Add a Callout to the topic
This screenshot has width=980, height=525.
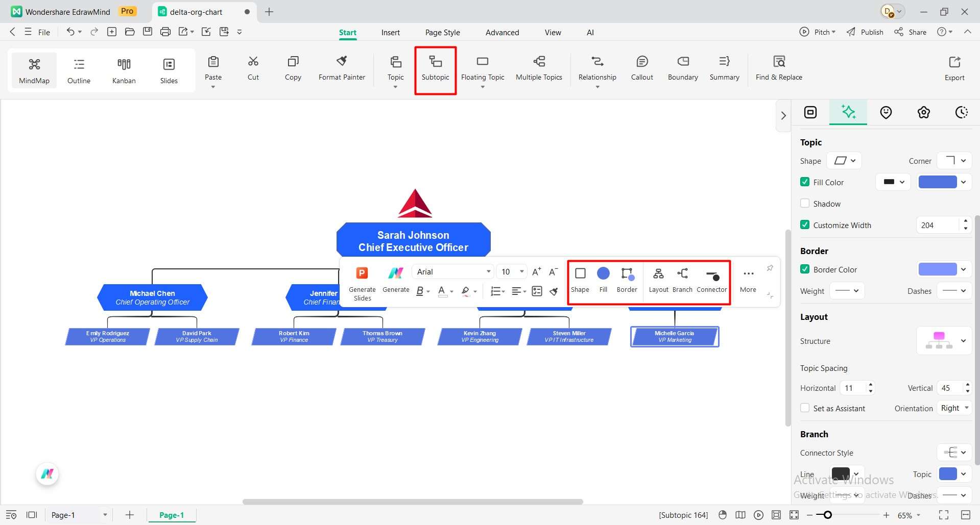click(642, 68)
